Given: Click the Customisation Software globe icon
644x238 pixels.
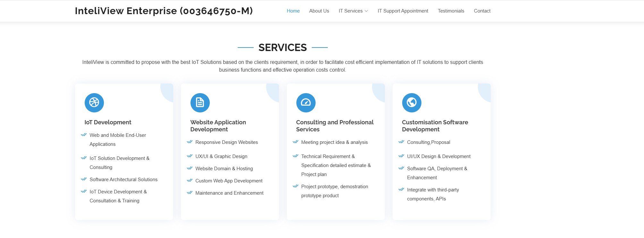Looking at the screenshot, I should (x=411, y=102).
